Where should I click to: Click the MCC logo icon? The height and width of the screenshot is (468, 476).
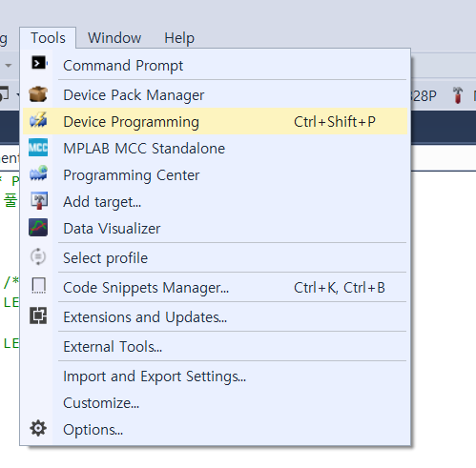point(38,148)
